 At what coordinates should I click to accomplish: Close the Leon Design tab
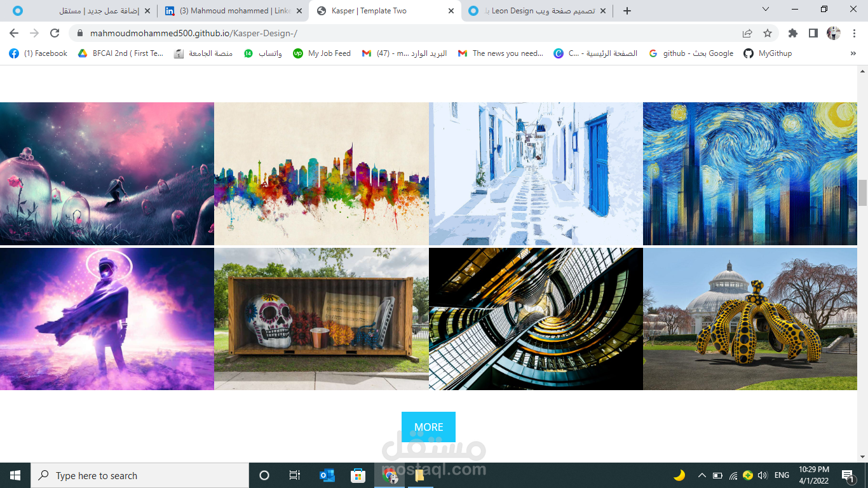coord(604,11)
